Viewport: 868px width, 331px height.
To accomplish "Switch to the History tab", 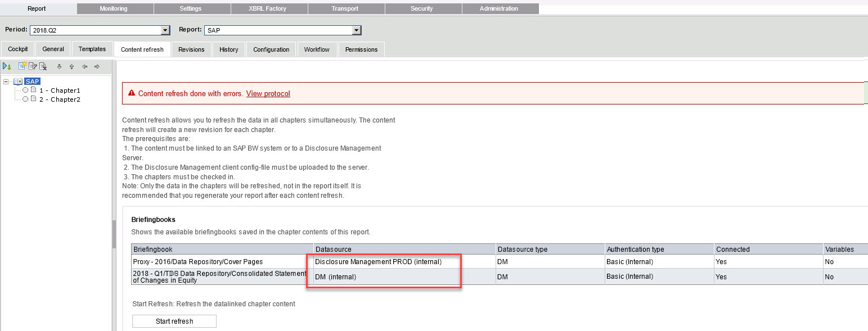I will coord(229,49).
